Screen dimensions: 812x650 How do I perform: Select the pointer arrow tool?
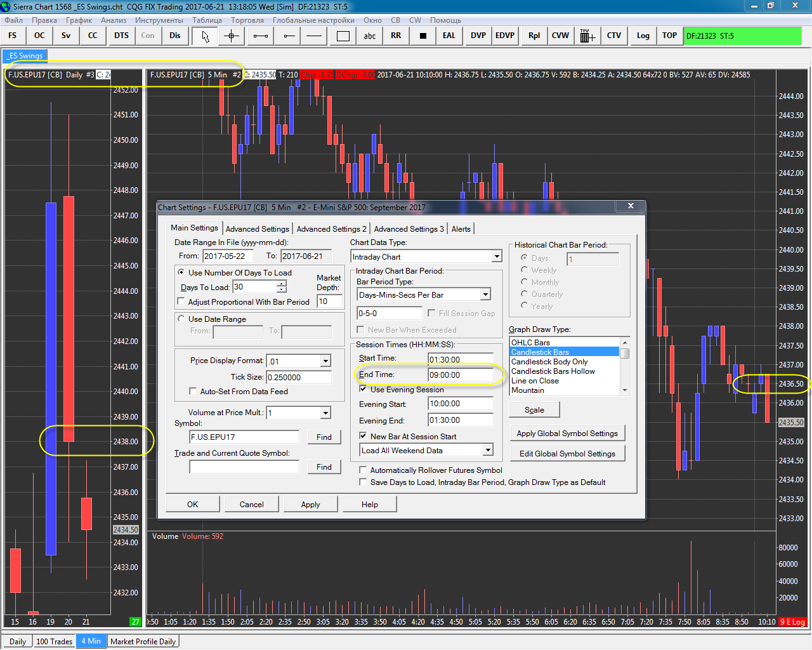(205, 36)
